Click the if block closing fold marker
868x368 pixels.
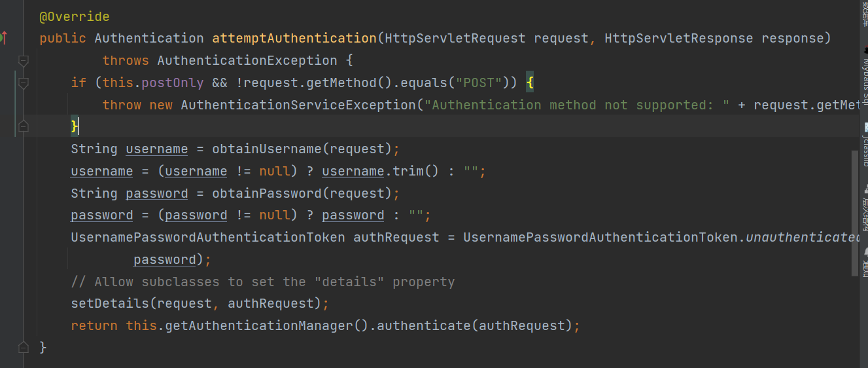point(24,126)
